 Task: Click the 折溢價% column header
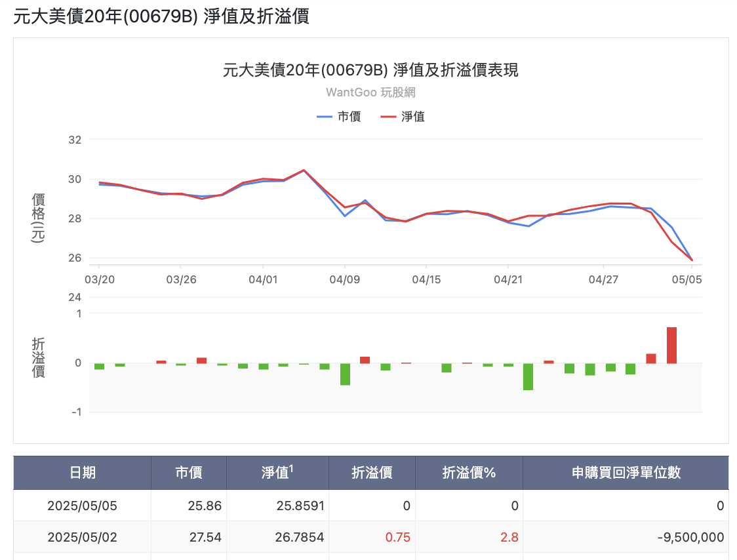[x=469, y=473]
